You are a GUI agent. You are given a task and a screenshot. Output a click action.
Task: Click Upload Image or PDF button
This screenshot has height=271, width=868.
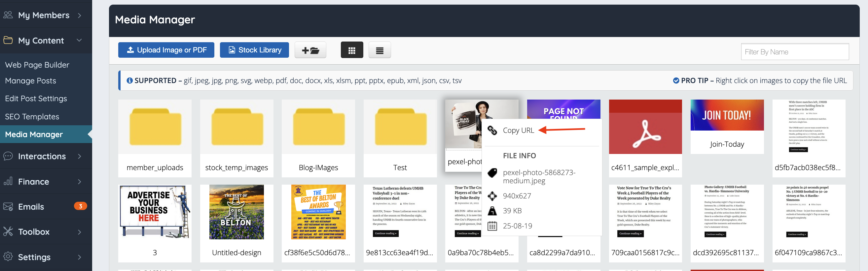pyautogui.click(x=166, y=50)
